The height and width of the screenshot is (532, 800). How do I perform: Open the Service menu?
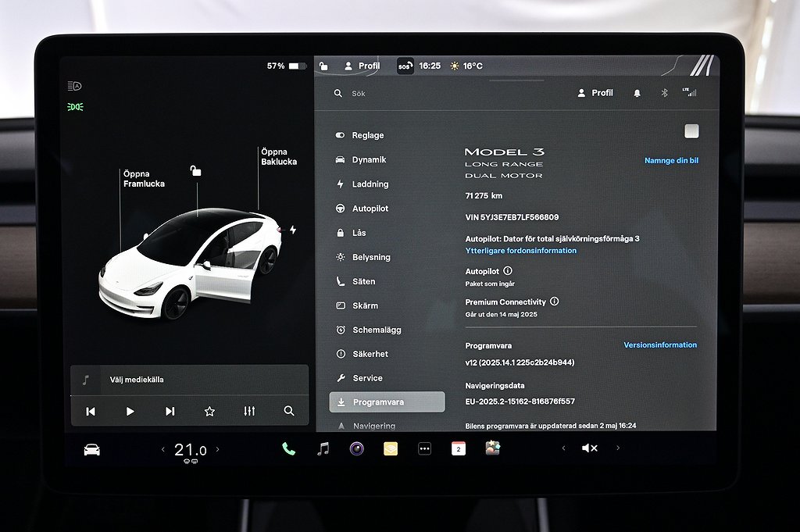click(359, 378)
